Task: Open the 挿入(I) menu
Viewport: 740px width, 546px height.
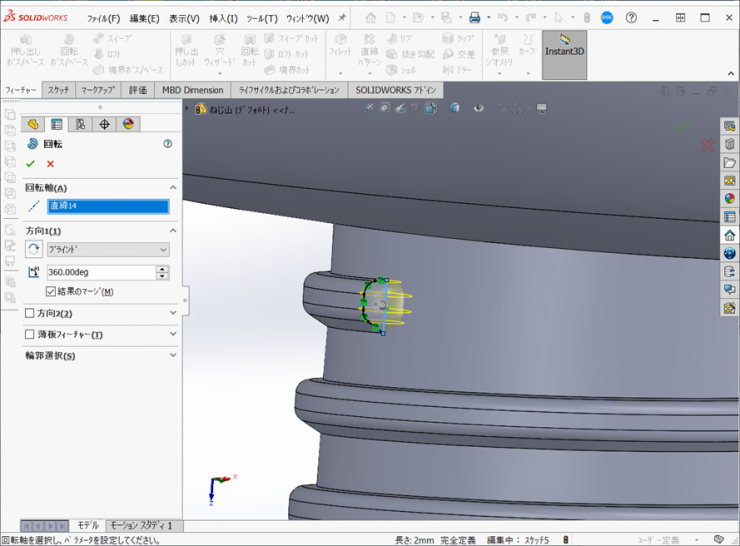Action: (x=223, y=18)
